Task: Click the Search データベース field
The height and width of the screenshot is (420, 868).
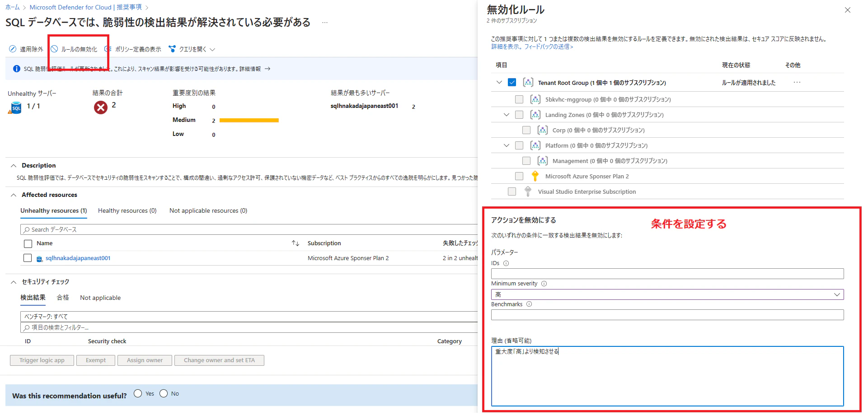Action: [249, 229]
